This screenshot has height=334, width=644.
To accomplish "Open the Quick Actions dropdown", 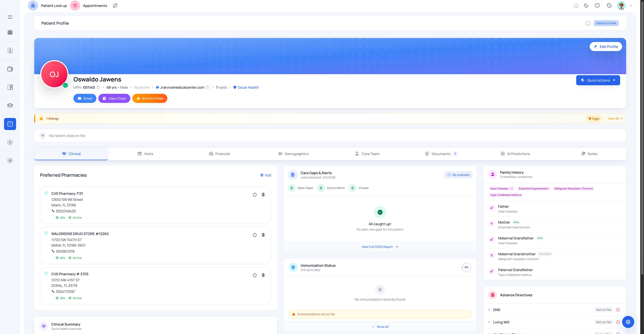I will pos(598,80).
